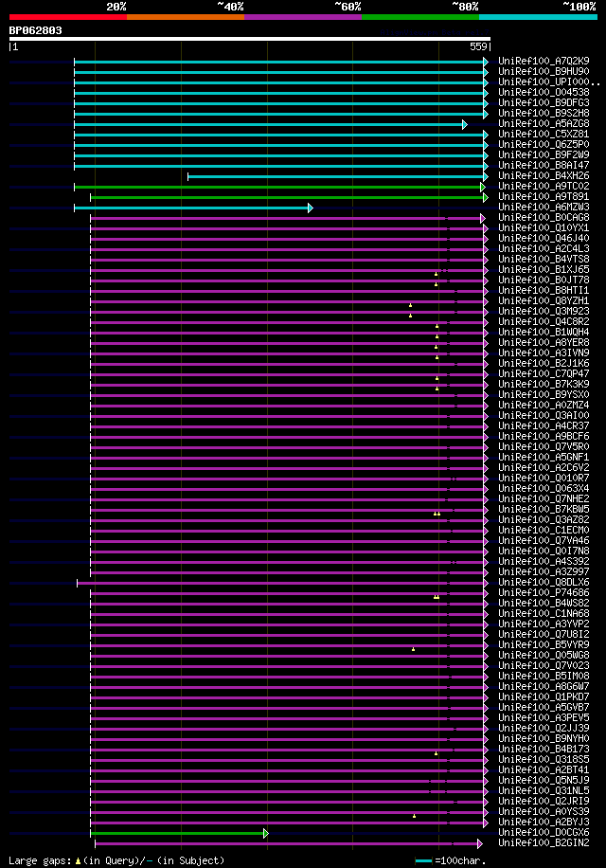Click the white query sequence bar 1–559
The width and height of the screenshot is (606, 868).
[249, 39]
